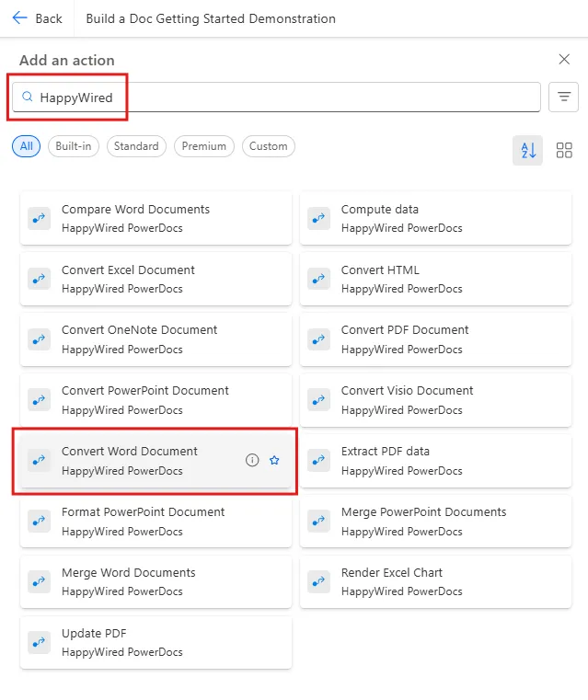Select the All filter pill
The image size is (588, 700).
pos(26,146)
